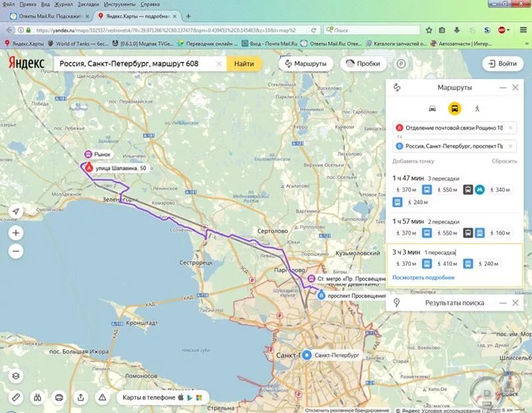Bookmark this page with star icon
Screen dimensions: 532x413
pyautogui.click(x=429, y=30)
